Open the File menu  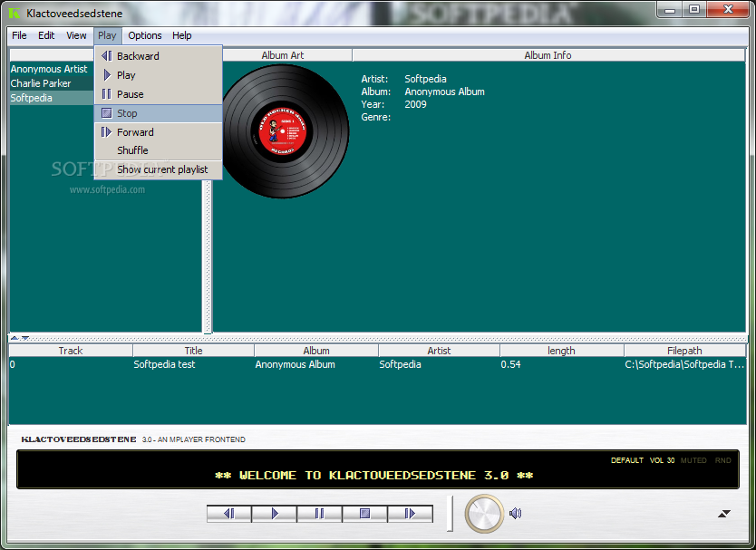19,35
